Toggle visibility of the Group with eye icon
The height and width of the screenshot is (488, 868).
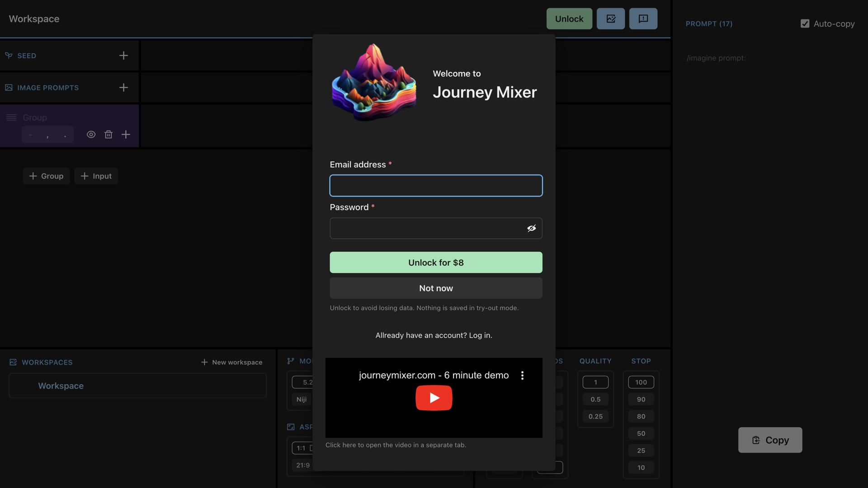91,134
